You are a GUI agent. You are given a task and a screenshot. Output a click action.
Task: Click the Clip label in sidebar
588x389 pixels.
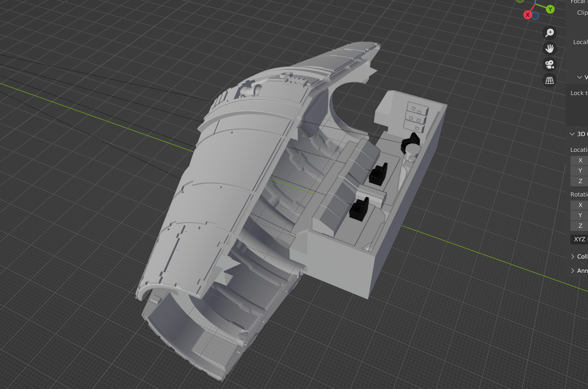point(582,13)
